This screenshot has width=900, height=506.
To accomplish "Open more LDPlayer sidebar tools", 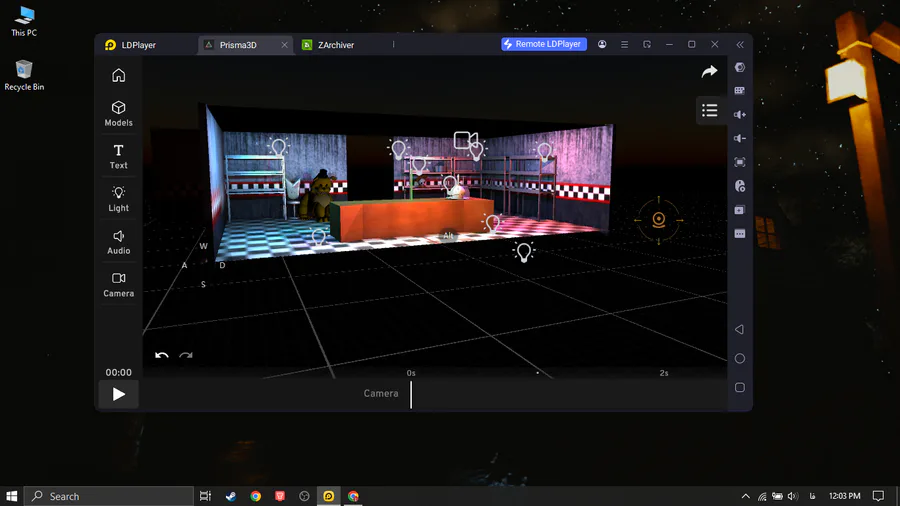I will tap(740, 233).
